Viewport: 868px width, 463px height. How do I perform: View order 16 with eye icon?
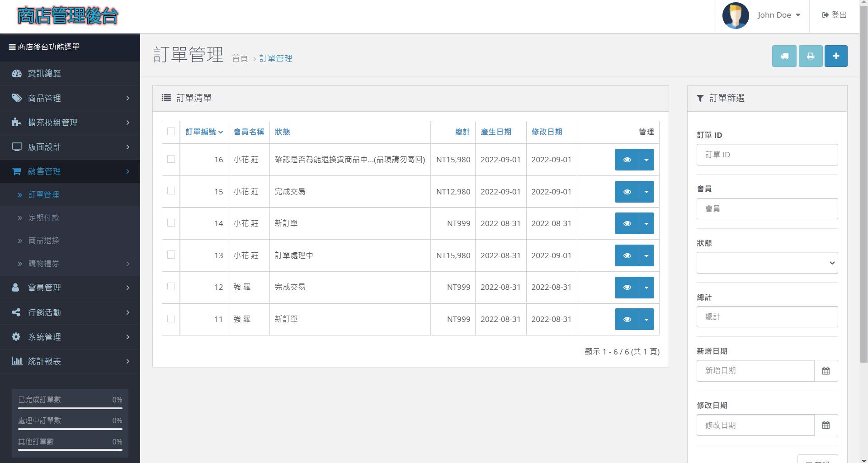point(627,160)
